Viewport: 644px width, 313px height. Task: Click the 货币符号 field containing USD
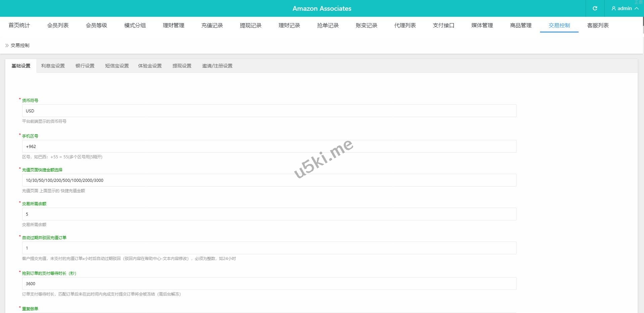[x=269, y=111]
